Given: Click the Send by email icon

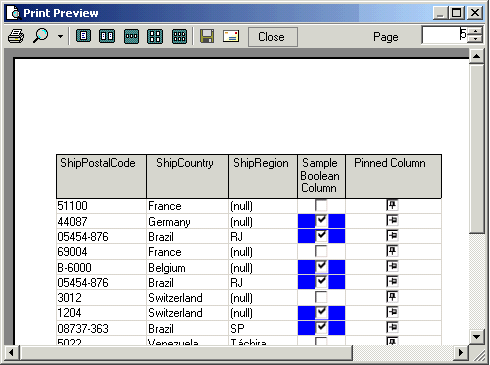Looking at the screenshot, I should click(x=231, y=36).
